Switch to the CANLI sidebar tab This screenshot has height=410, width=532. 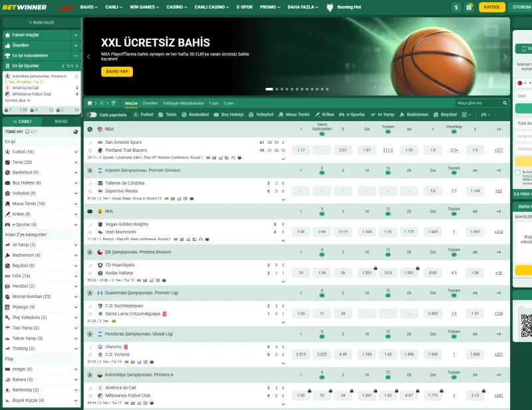[22, 121]
